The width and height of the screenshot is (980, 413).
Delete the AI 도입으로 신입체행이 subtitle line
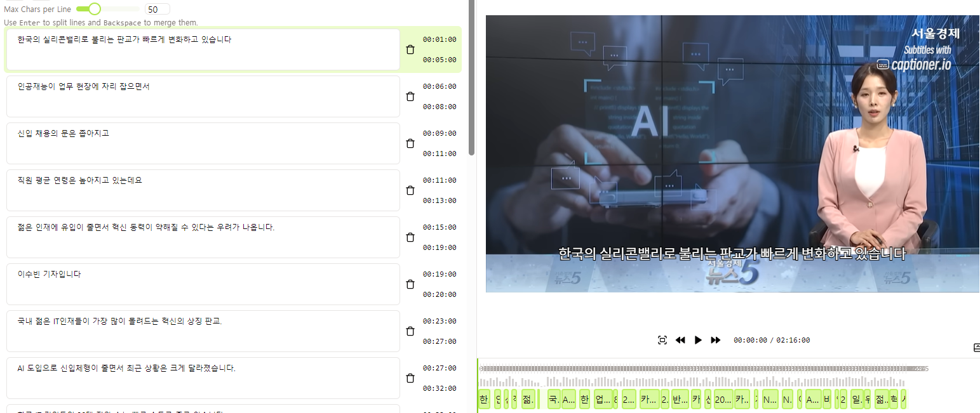point(410,378)
